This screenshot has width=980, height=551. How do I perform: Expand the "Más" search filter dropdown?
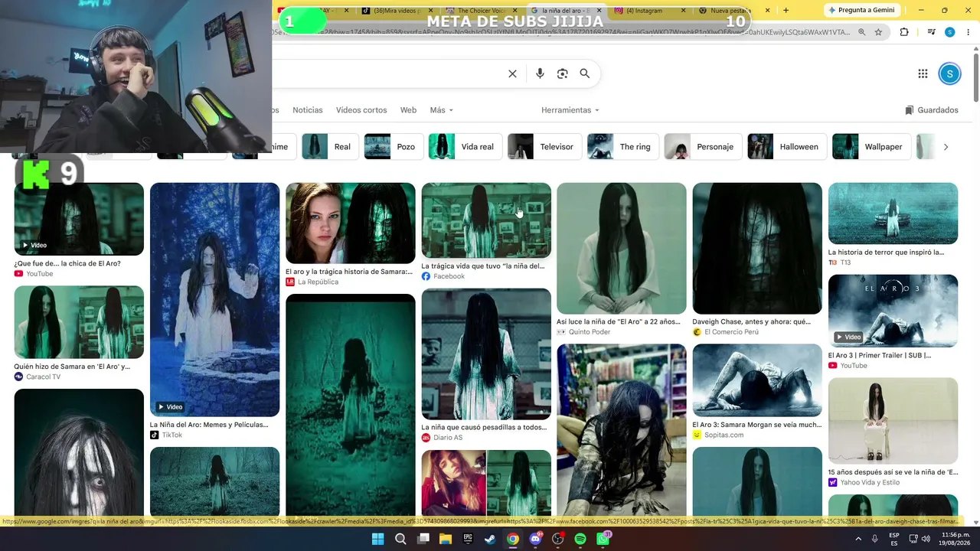[x=442, y=110]
